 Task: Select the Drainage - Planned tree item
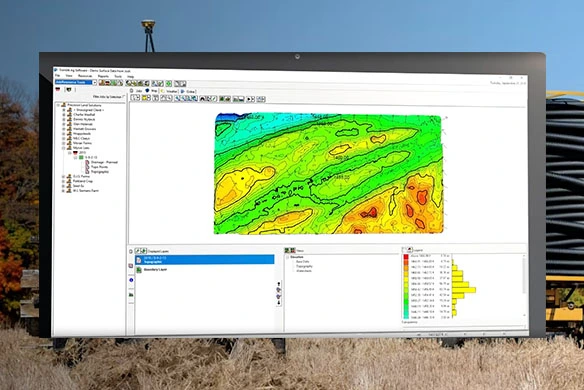[104, 162]
